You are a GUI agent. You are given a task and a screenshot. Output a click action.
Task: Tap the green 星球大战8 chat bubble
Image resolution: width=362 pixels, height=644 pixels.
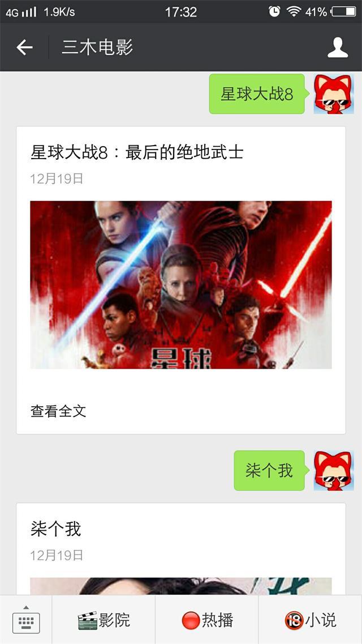[x=257, y=94]
